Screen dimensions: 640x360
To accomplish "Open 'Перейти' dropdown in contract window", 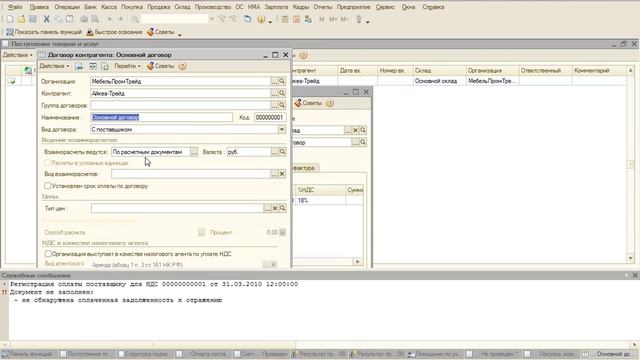I will pos(127,66).
